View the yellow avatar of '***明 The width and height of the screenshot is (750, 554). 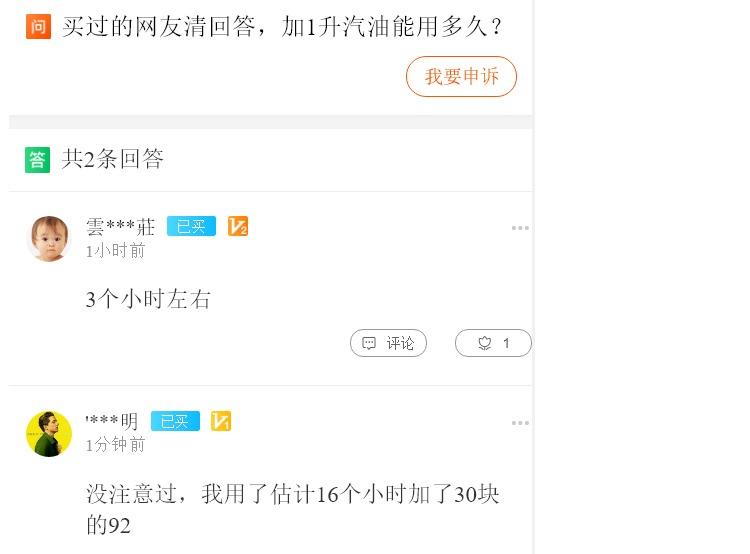(x=48, y=433)
